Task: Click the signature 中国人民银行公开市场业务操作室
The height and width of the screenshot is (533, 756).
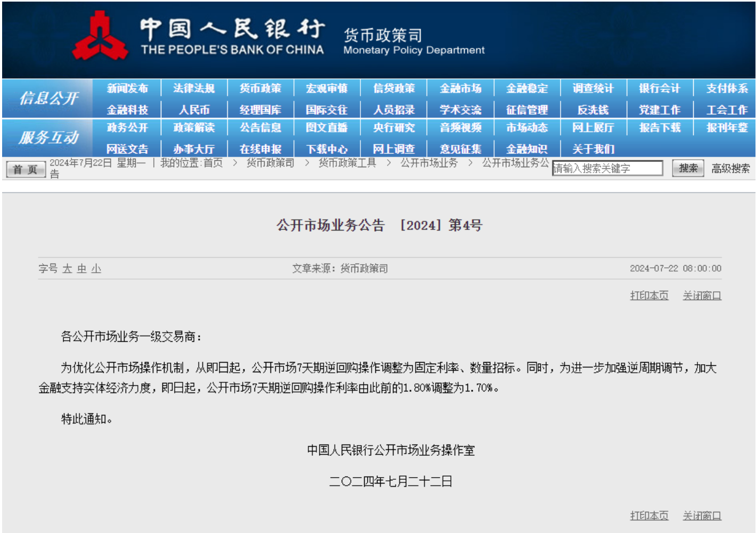Action: point(391,450)
